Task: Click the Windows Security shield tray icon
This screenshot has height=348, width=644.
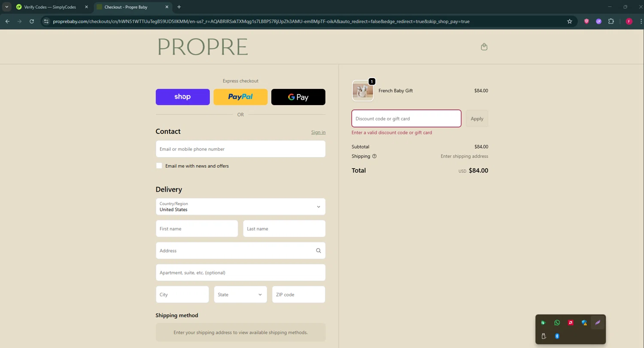Action: click(x=584, y=323)
